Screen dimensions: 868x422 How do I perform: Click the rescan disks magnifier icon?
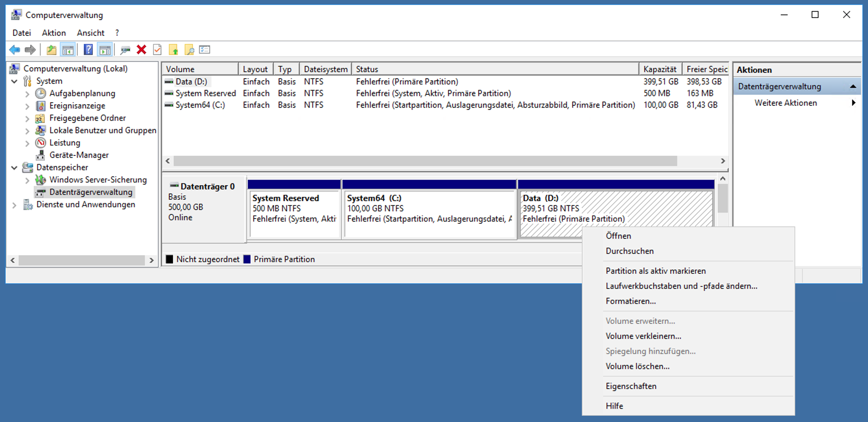(125, 50)
